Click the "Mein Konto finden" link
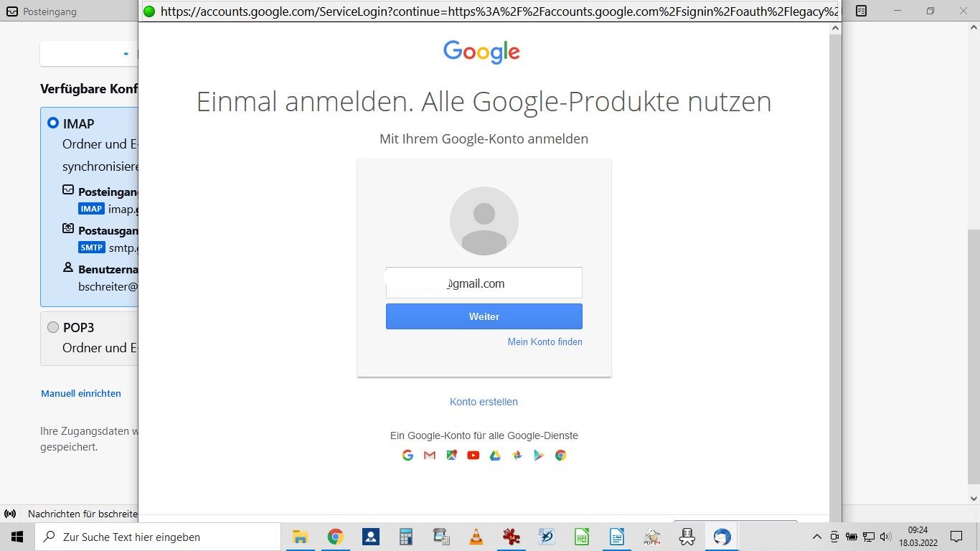This screenshot has height=551, width=980. (x=545, y=342)
